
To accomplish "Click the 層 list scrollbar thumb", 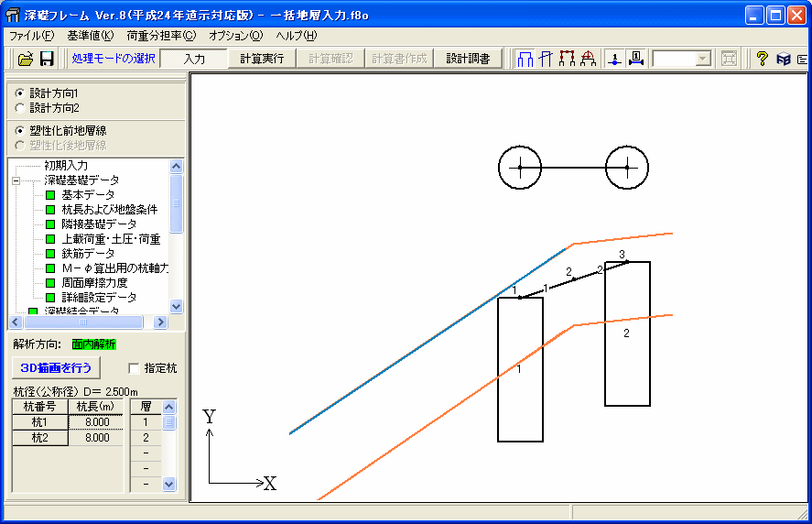I will point(168,422).
